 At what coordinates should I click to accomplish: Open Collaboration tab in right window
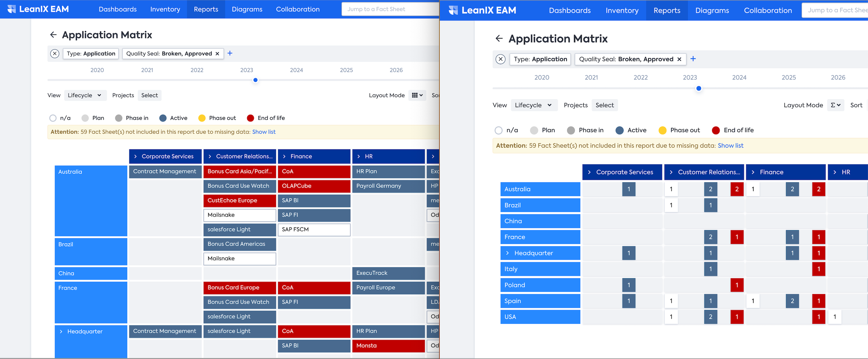point(768,10)
